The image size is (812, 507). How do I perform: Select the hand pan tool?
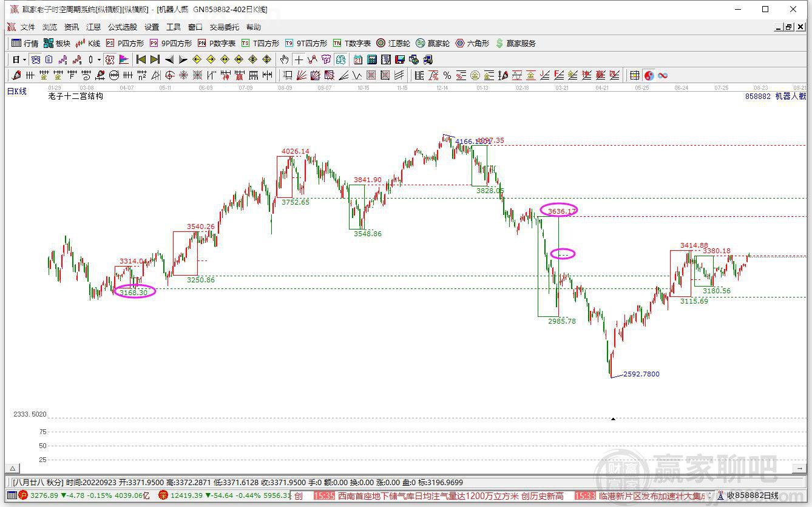pyautogui.click(x=285, y=60)
